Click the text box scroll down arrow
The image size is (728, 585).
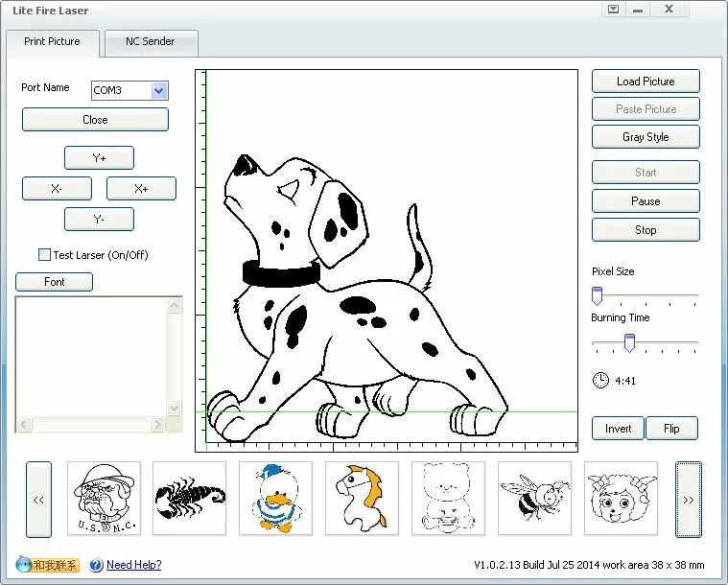click(175, 409)
